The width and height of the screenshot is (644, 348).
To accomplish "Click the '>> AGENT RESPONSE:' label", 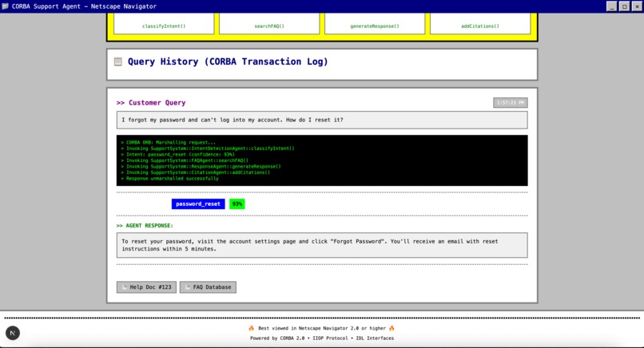I will [145, 226].
